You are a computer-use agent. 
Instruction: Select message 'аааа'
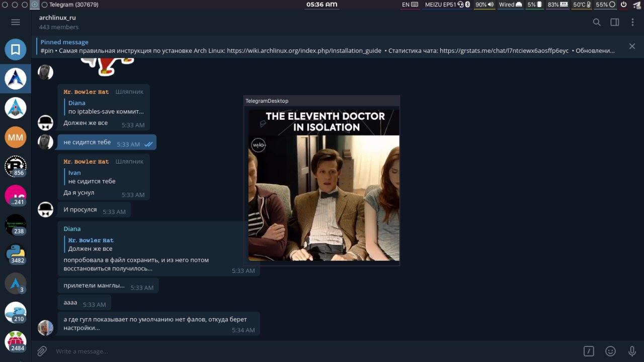(85, 303)
